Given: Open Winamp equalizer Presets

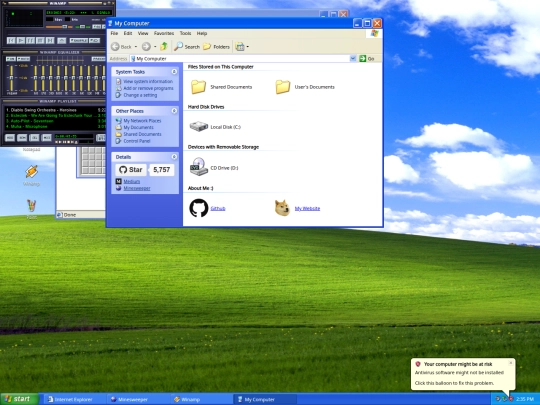Looking at the screenshot, I should pyautogui.click(x=98, y=59).
